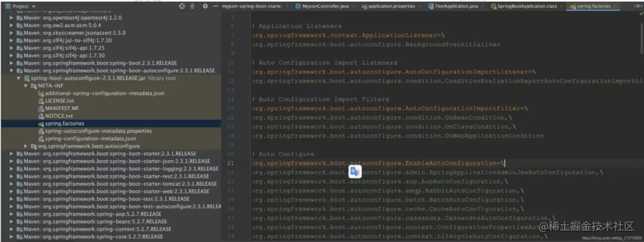Viewport: 644px width, 242px height.
Task: Select Maven: spring-boot-starter-logging:2.3.1.RELEASE row
Action: point(111,169)
